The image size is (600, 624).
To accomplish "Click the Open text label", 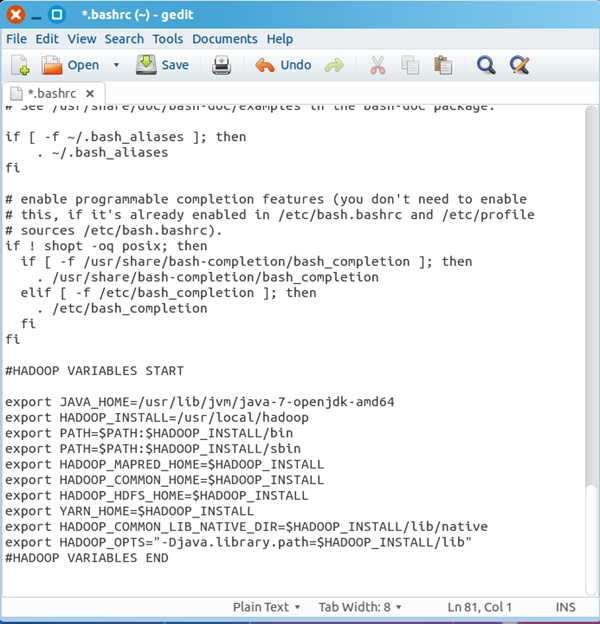I will 83,65.
